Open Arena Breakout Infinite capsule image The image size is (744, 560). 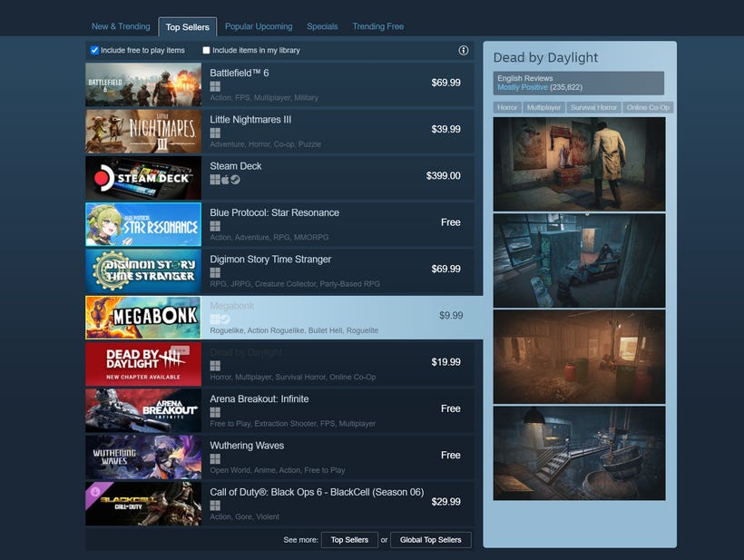143,410
